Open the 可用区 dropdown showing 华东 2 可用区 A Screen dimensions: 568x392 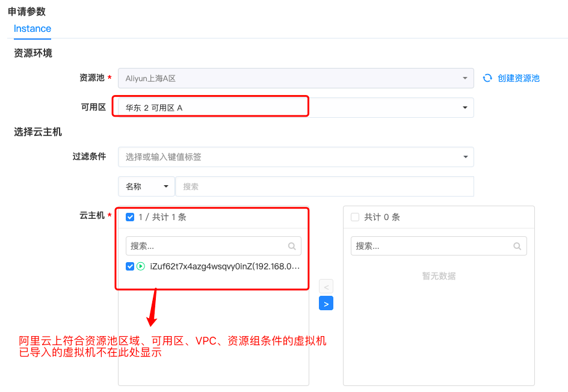[295, 106]
